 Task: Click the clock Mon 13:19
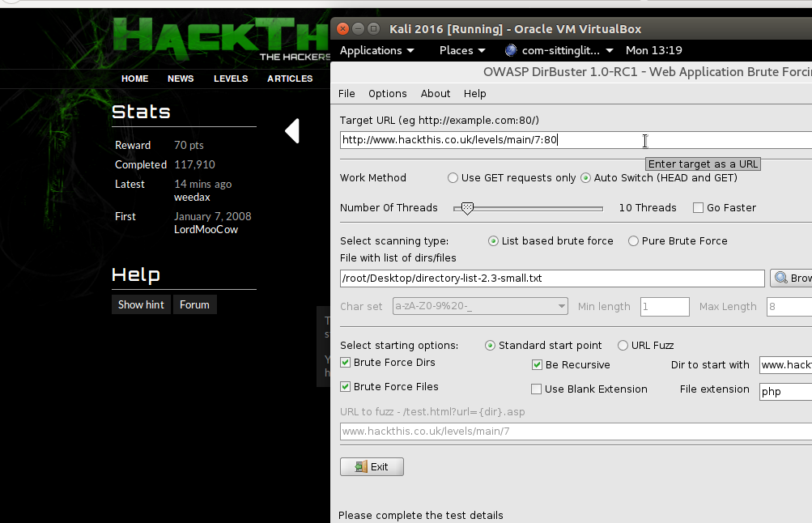[653, 50]
